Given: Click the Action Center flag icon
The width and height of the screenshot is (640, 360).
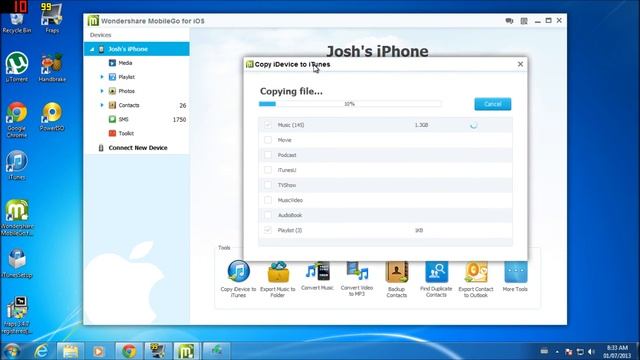Looking at the screenshot, I should click(569, 351).
